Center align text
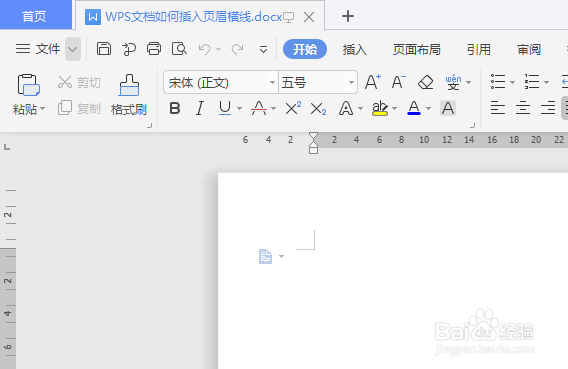 (x=523, y=108)
